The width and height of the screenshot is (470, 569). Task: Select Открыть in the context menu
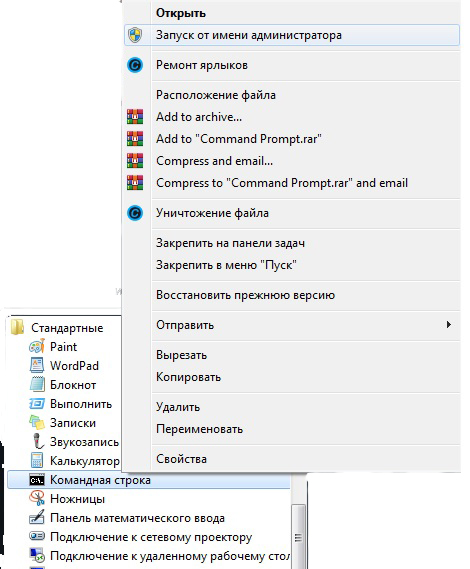pyautogui.click(x=181, y=13)
